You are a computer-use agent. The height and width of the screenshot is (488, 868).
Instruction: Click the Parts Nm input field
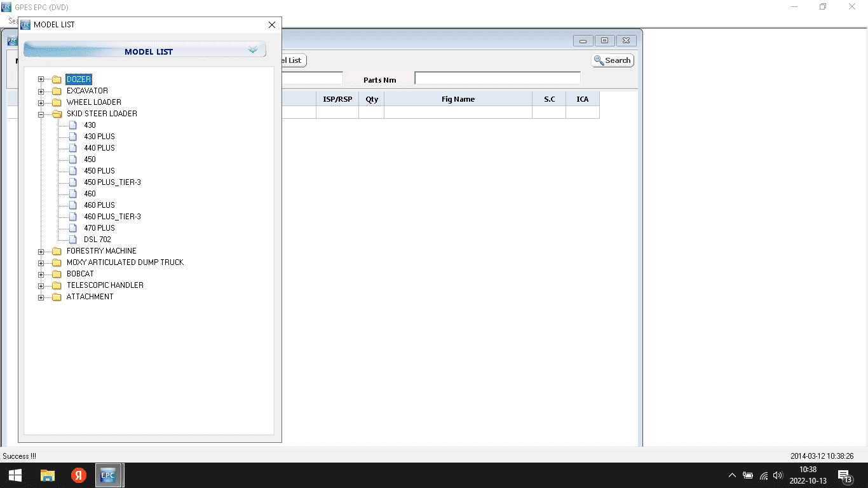tap(497, 78)
